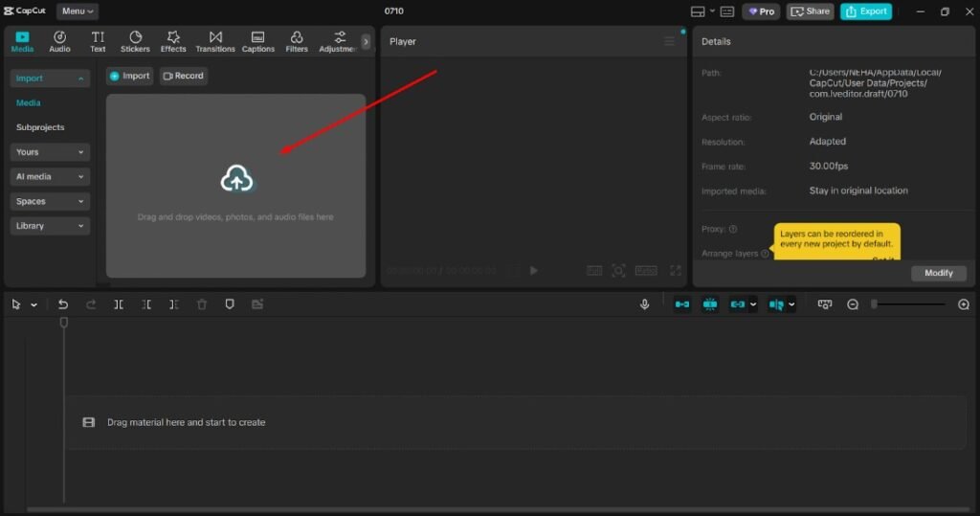Screen dimensions: 980x516
Task: Click the Export button
Action: pos(866,11)
